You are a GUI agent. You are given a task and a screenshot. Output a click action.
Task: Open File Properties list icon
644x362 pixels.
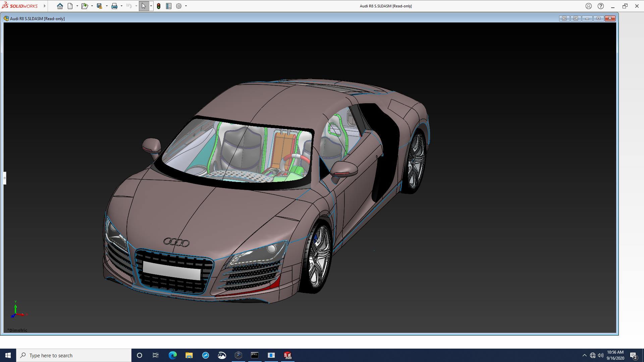(169, 6)
